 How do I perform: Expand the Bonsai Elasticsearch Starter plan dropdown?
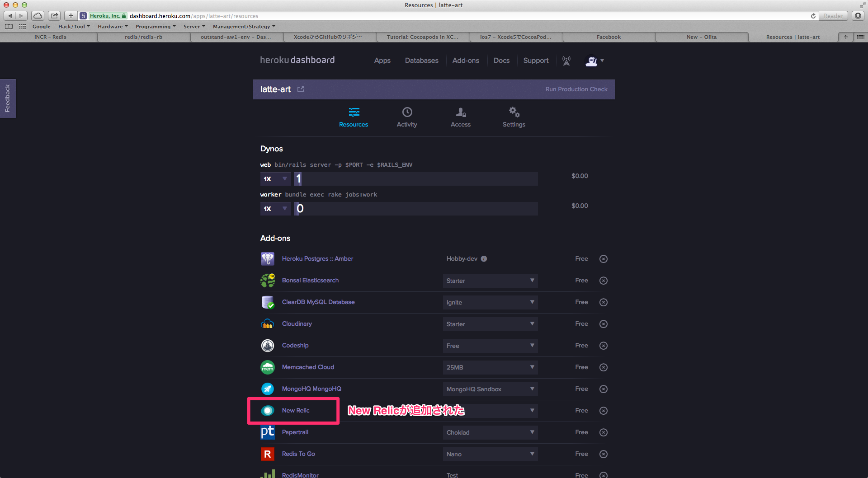(491, 281)
